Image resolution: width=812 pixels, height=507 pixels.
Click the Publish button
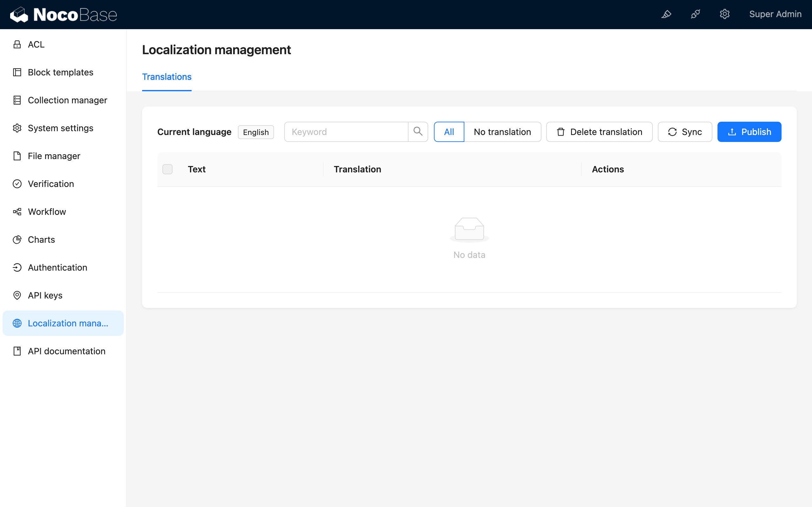coord(749,132)
